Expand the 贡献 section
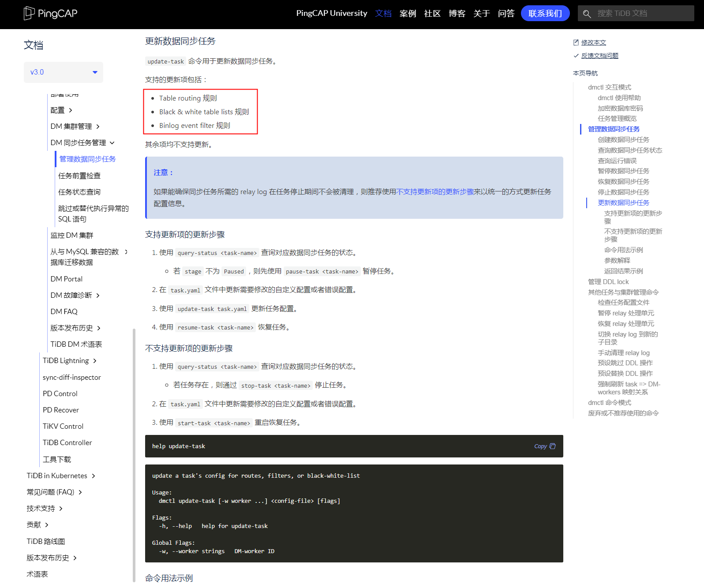The image size is (704, 588). pos(47,525)
